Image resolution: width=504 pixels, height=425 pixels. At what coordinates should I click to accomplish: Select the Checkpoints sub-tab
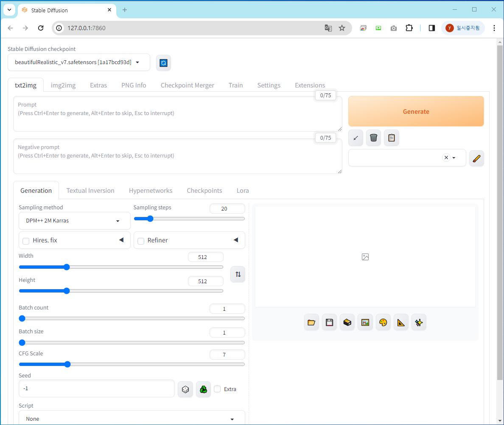pyautogui.click(x=204, y=191)
